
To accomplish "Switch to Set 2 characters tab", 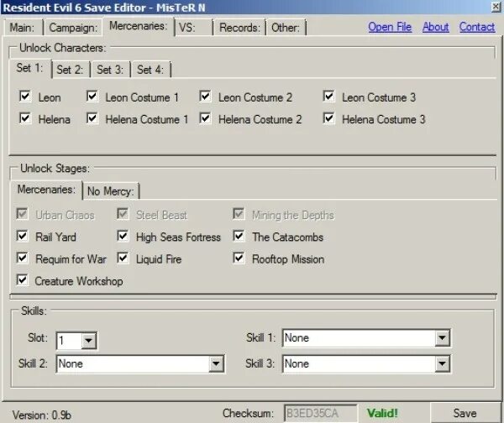I will coord(71,70).
